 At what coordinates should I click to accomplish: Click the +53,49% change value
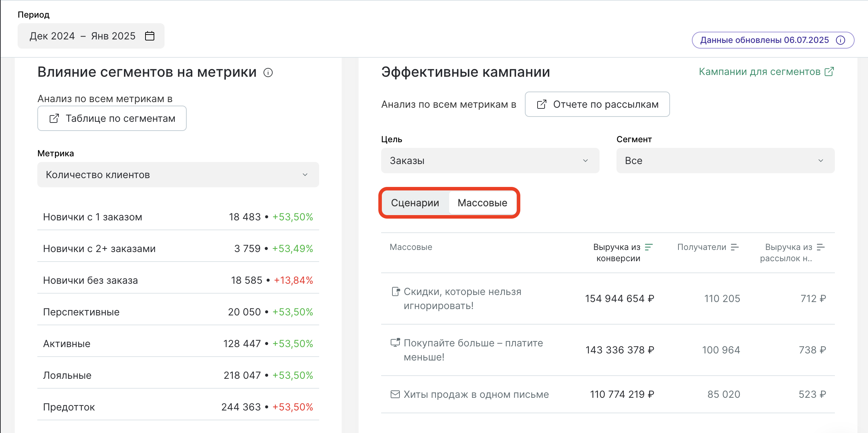(293, 249)
